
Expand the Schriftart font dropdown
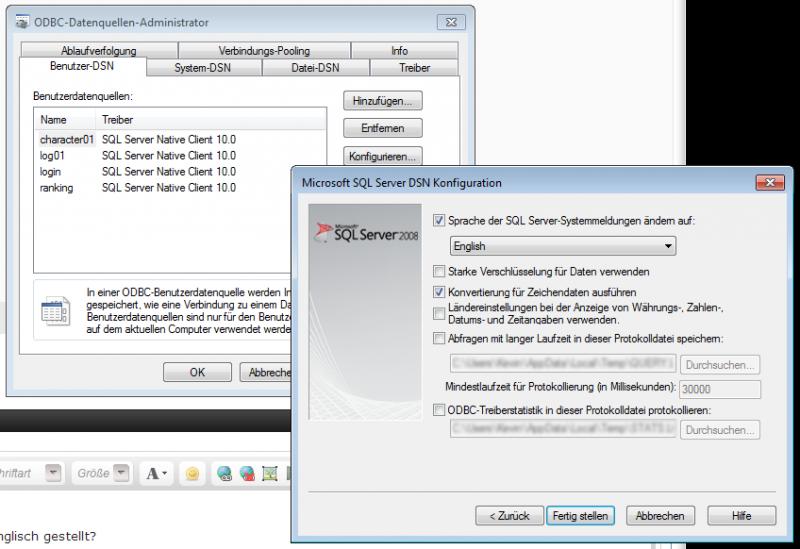54,473
